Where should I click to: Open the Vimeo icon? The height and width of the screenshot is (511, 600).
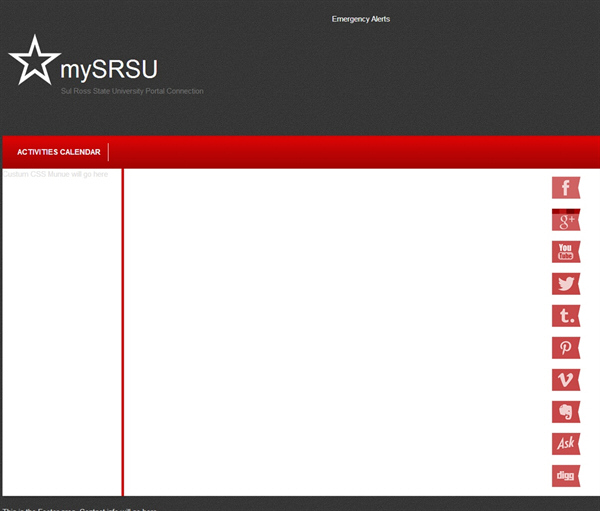coord(565,380)
